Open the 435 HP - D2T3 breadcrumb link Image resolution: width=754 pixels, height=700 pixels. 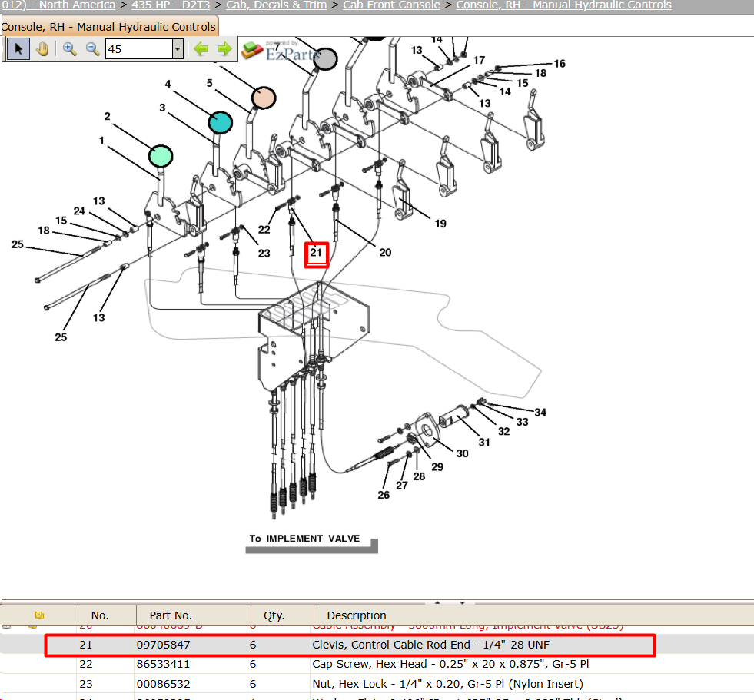171,5
